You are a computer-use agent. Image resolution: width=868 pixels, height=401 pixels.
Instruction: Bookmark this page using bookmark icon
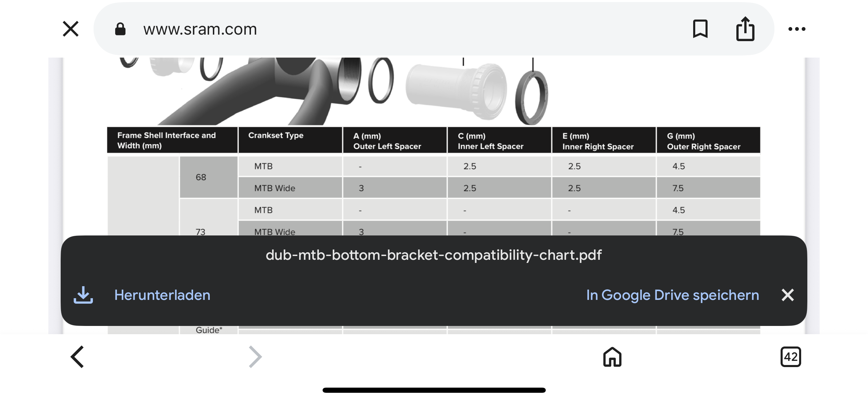[x=700, y=29]
